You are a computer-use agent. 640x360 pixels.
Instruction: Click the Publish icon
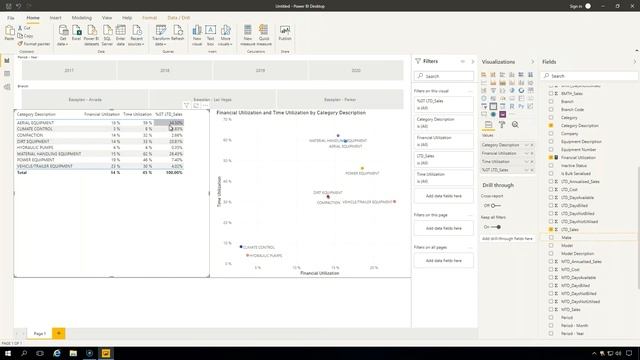[x=285, y=33]
